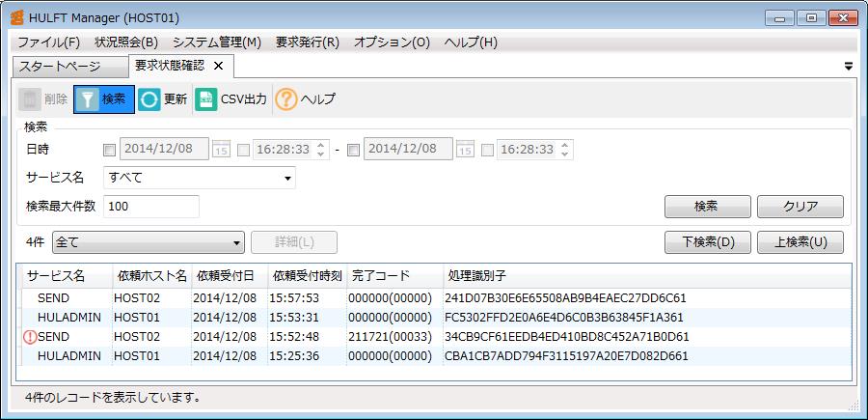The image size is (868, 420).
Task: Open the start date calendar picker icon
Action: (x=221, y=150)
